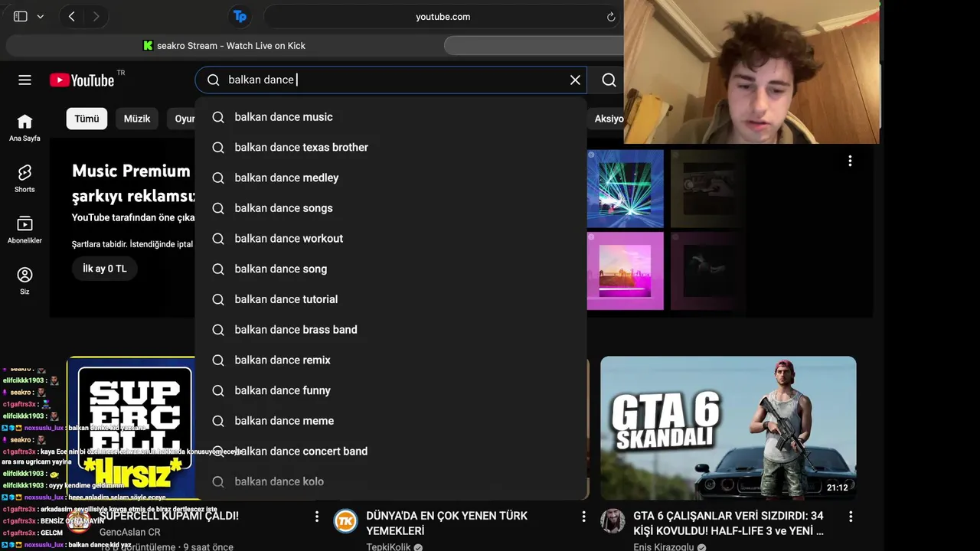Open Shorts in the sidebar
Screen dimensions: 980x551
tap(24, 179)
